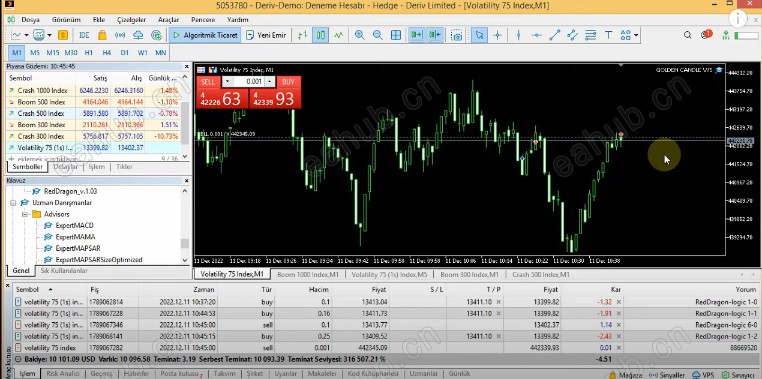Select the MN timeframe

click(160, 52)
